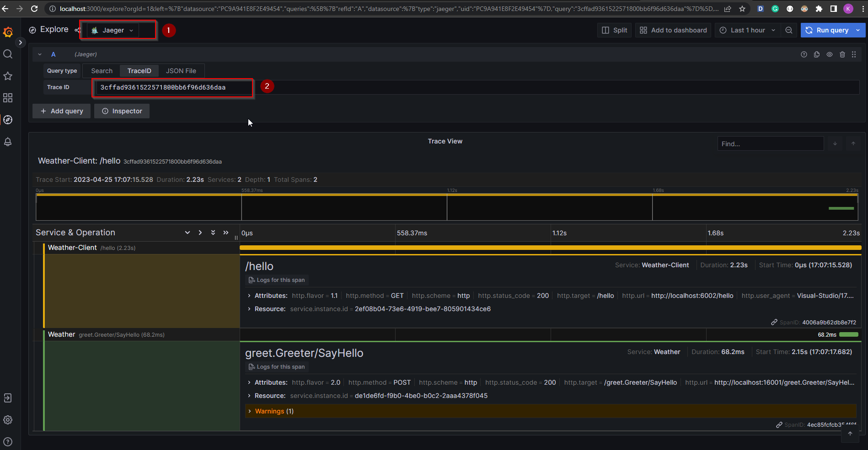This screenshot has width=868, height=450.
Task: Open Logs for this span under greet.Greeter/SayHello
Action: pos(277,367)
